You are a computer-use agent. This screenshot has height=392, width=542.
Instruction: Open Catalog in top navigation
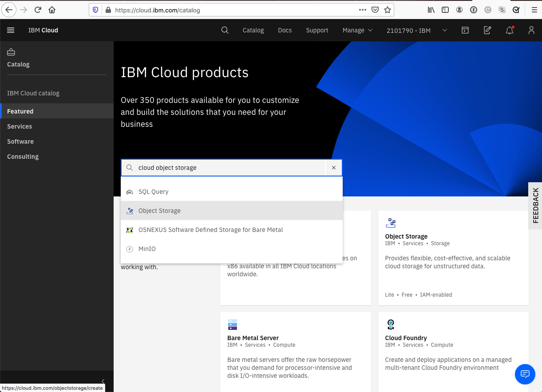pyautogui.click(x=253, y=30)
